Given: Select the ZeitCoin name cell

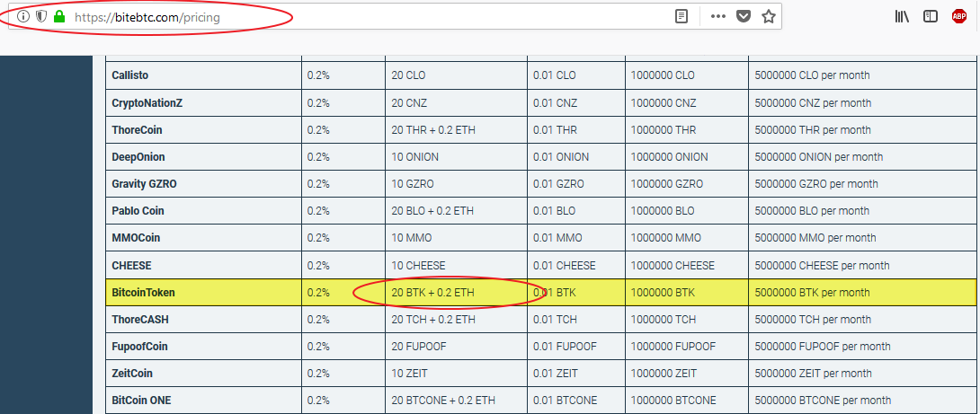Looking at the screenshot, I should click(203, 374).
